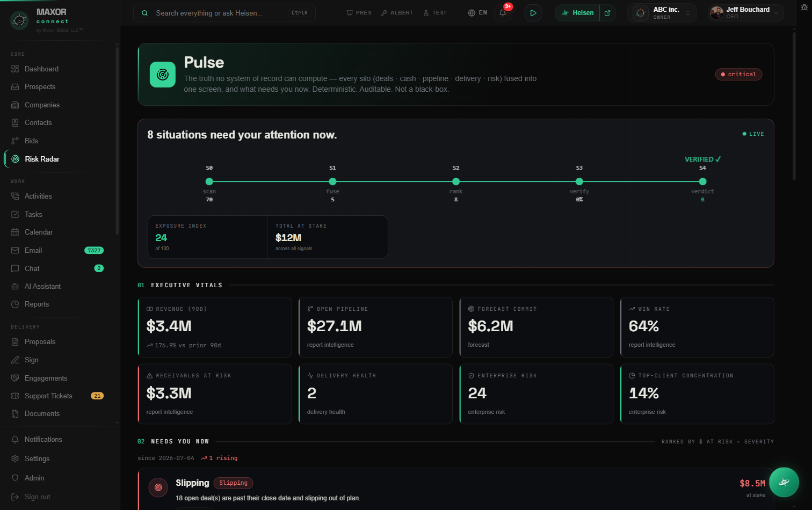Open the Heisen assistant button
Screen dimensions: 812x510
pyautogui.click(x=578, y=13)
